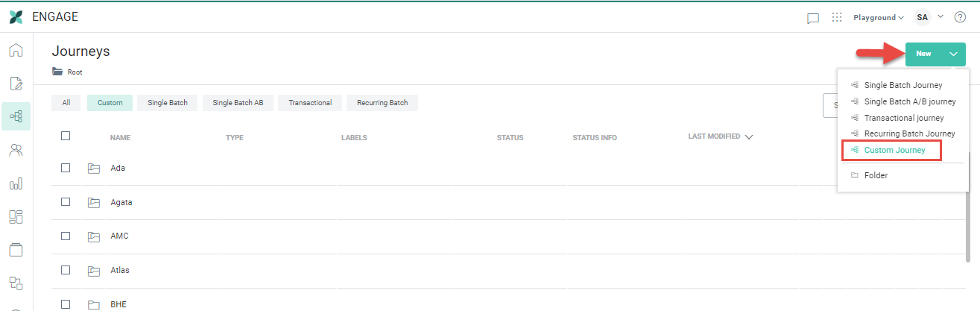Image resolution: width=980 pixels, height=311 pixels.
Task: Select the checkbox next to Agata
Action: [66, 202]
